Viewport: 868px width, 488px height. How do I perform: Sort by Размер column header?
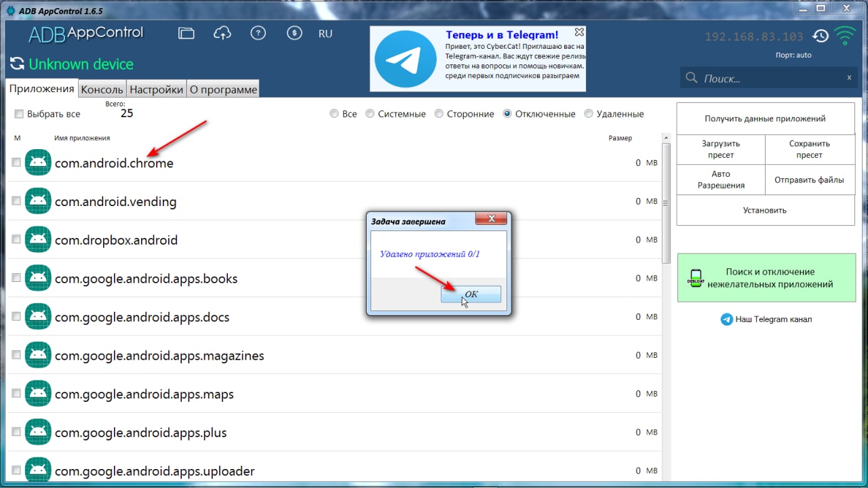coord(620,138)
